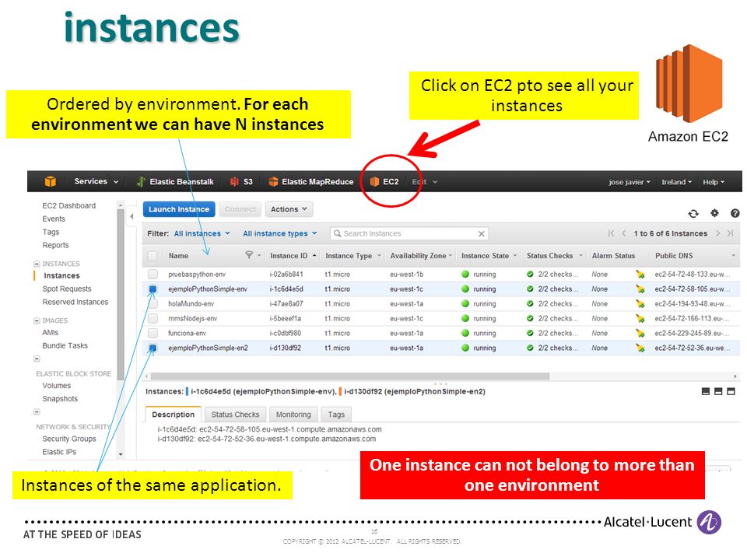Collapse the left navigation pane arrow
Viewport: 747px width, 560px height.
[x=132, y=216]
